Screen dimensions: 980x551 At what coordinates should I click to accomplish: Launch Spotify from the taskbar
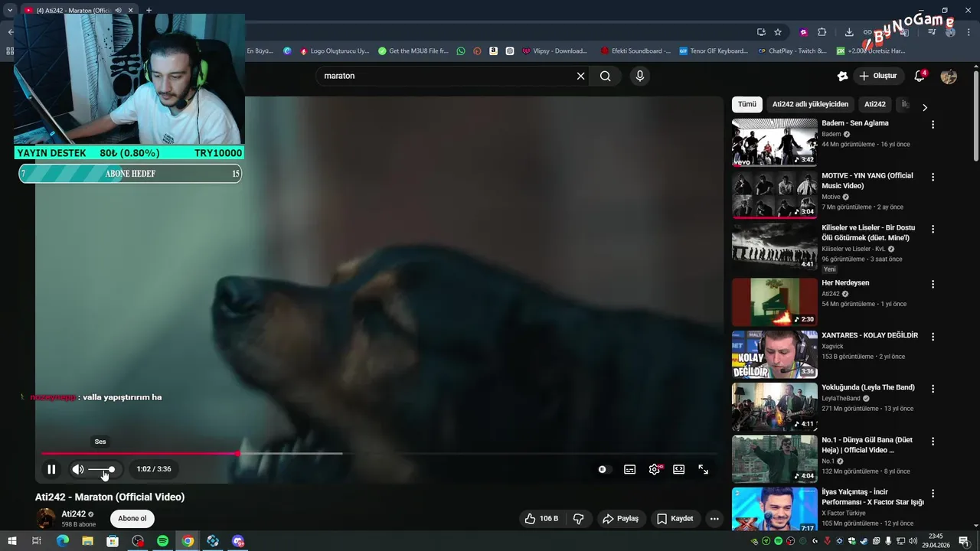click(x=162, y=541)
